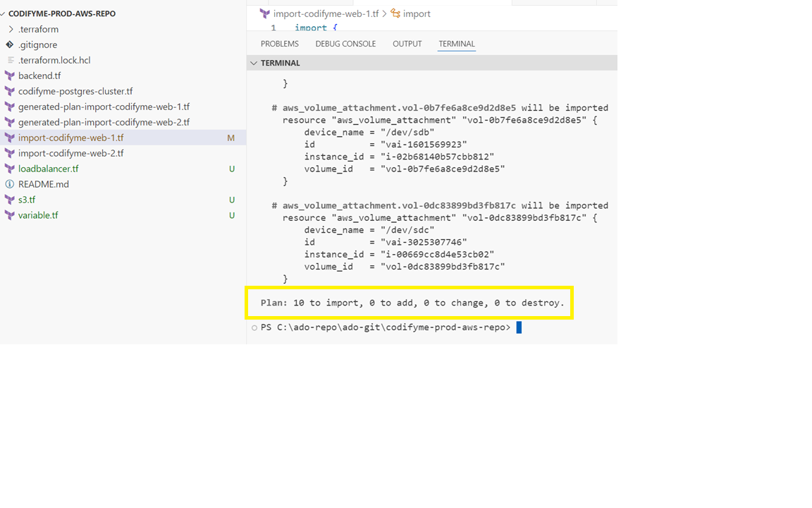Collapse the TERMINAL section header chevron
The image size is (812, 508).
254,63
